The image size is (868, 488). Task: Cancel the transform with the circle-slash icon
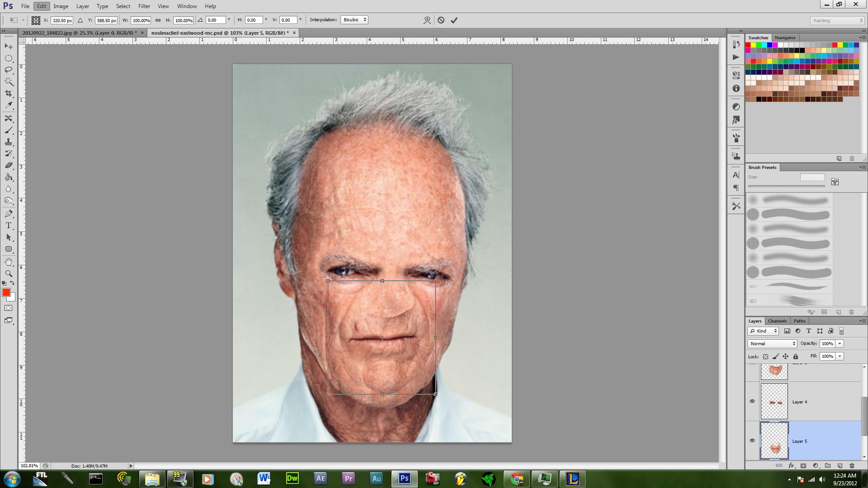pyautogui.click(x=441, y=20)
